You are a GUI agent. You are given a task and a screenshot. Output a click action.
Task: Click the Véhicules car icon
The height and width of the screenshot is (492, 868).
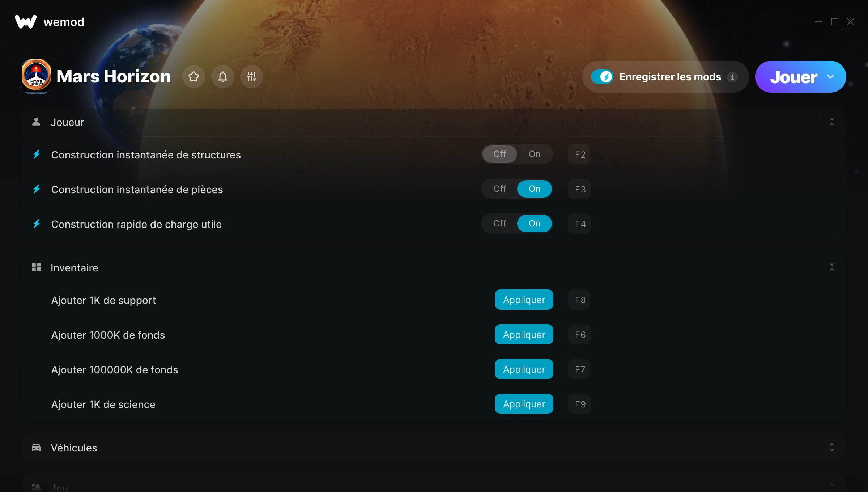[x=36, y=448]
